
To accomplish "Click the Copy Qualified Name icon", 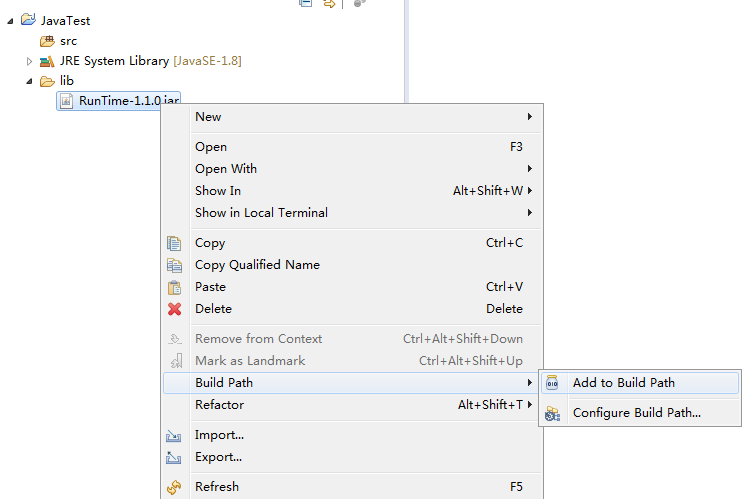I will point(174,265).
